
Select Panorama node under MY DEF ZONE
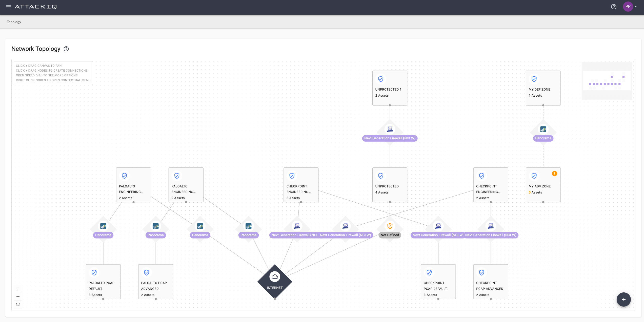[x=543, y=130]
